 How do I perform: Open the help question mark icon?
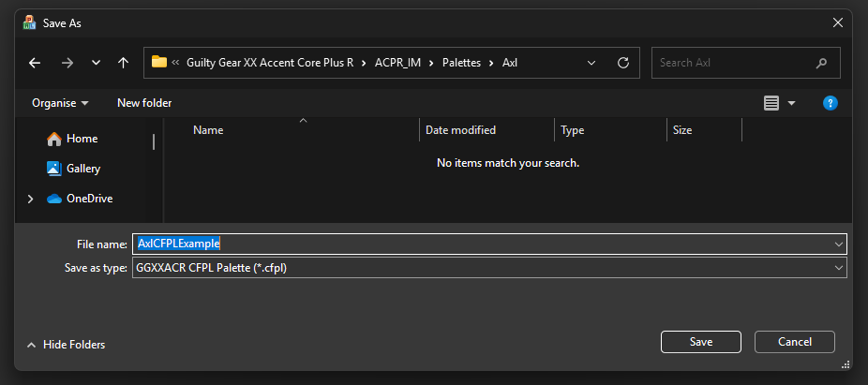(830, 103)
